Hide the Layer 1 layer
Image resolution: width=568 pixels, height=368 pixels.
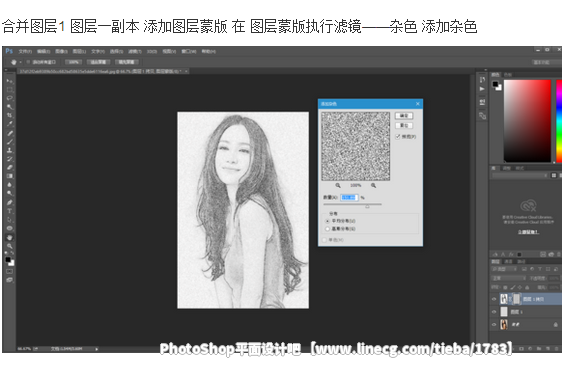tap(493, 312)
